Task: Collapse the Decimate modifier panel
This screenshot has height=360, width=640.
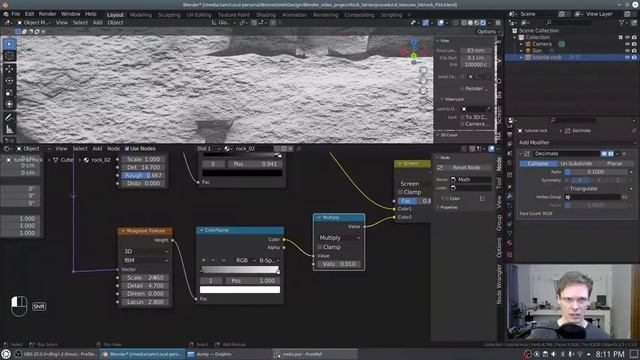Action: (x=521, y=154)
